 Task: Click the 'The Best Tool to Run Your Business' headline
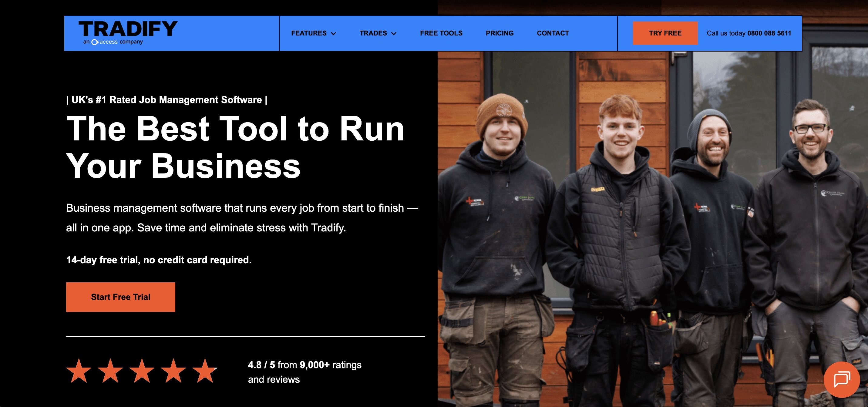(x=235, y=147)
